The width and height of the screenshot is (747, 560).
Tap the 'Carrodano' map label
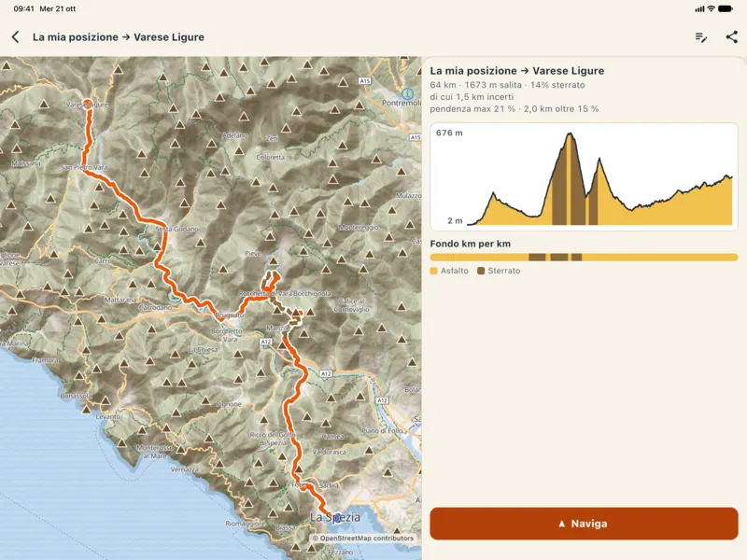click(155, 308)
